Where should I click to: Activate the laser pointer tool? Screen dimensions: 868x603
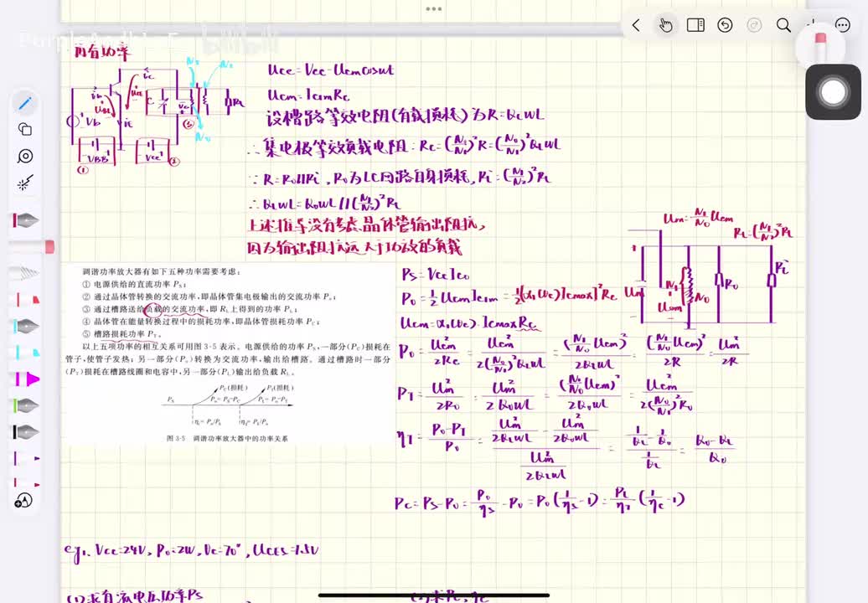[x=25, y=183]
